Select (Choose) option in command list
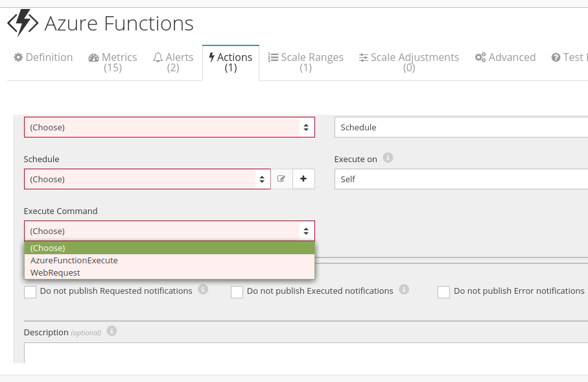Image resolution: width=588 pixels, height=382 pixels. 169,248
